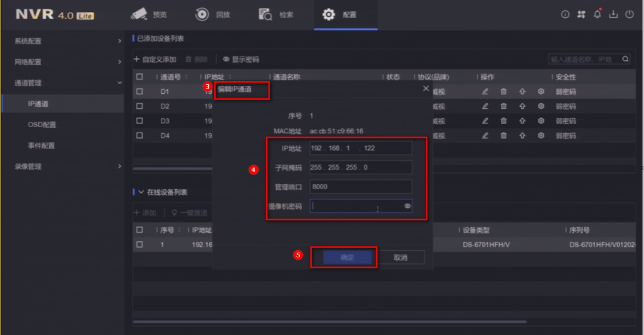The height and width of the screenshot is (335, 644).
Task: Click the settings gear icon for D4
Action: [541, 136]
